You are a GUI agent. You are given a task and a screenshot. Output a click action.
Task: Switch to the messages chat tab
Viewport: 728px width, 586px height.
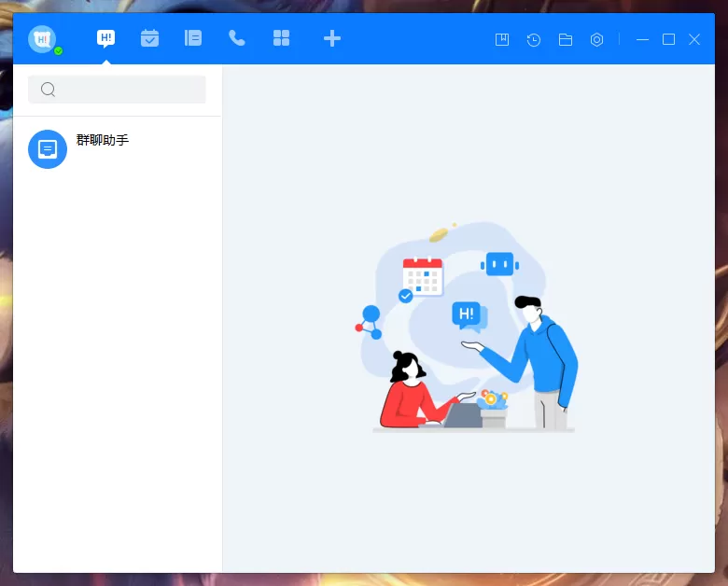[x=105, y=38]
